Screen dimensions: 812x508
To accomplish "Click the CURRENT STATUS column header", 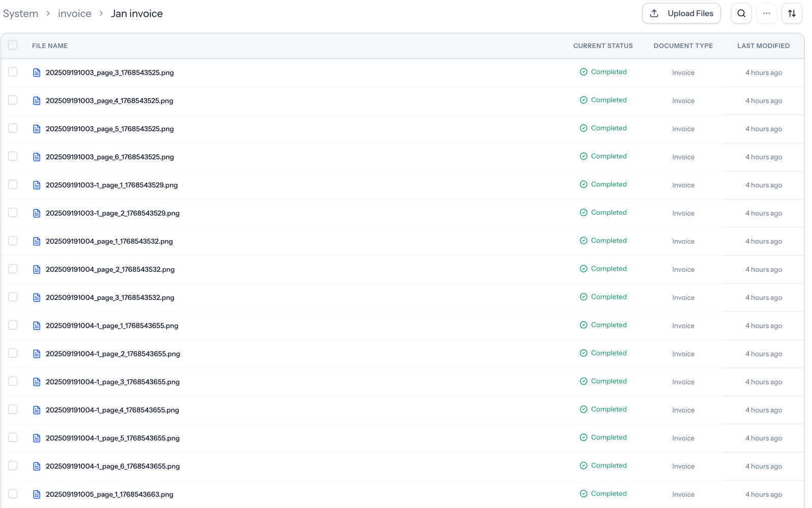I will (x=603, y=46).
